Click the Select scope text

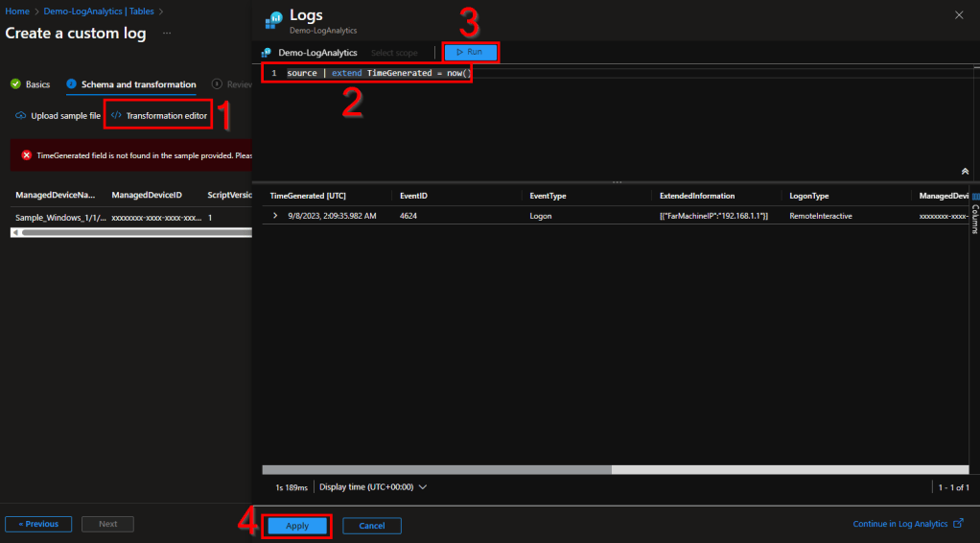(394, 53)
